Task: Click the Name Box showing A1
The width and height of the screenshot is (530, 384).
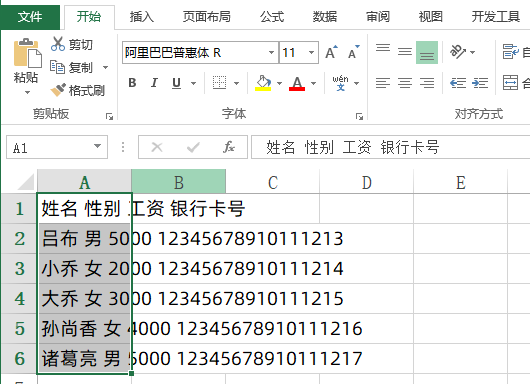Action: pos(49,147)
